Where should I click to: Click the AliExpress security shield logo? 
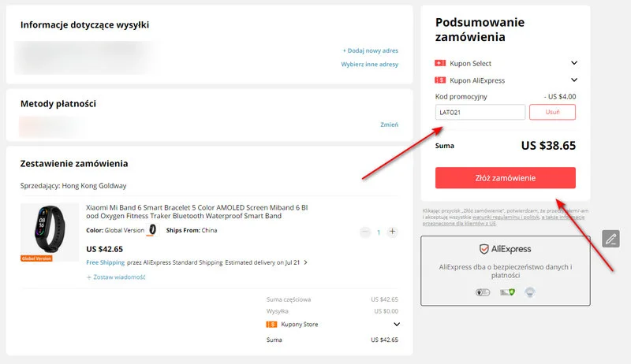pyautogui.click(x=484, y=249)
